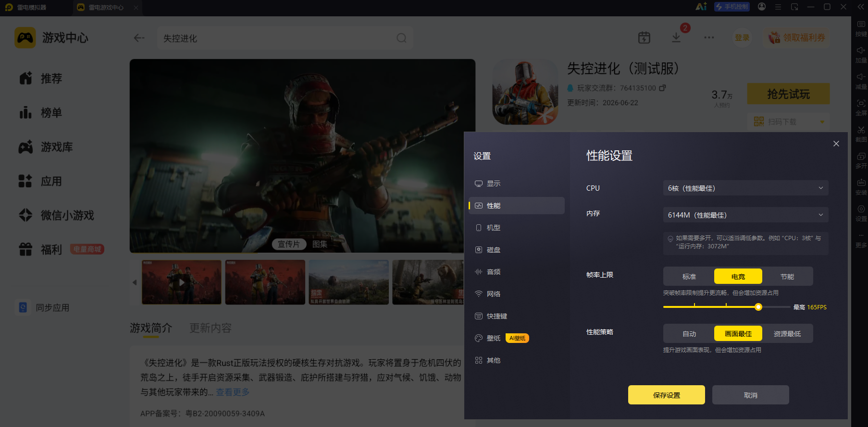
Task: Click the search field containing 失控进化
Action: (x=285, y=38)
